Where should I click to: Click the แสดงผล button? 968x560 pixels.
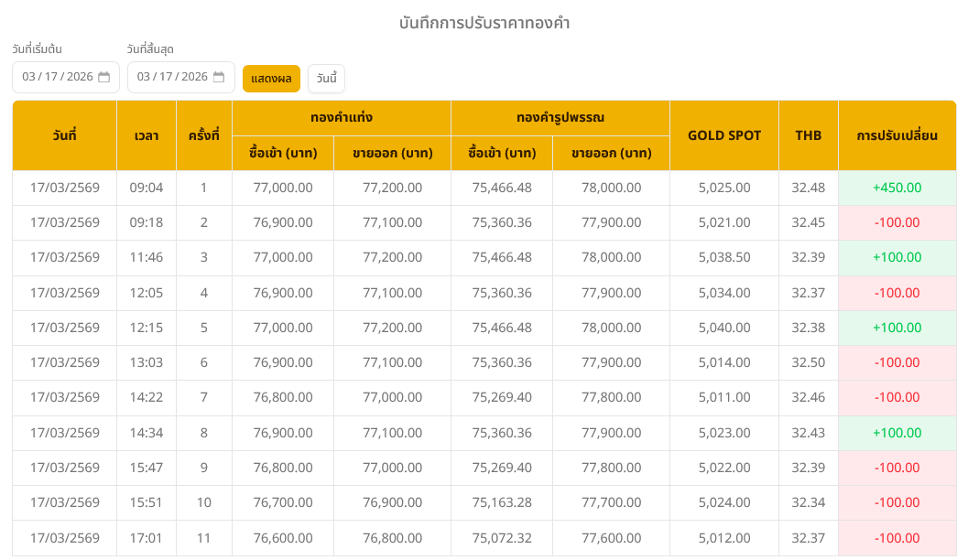point(271,79)
